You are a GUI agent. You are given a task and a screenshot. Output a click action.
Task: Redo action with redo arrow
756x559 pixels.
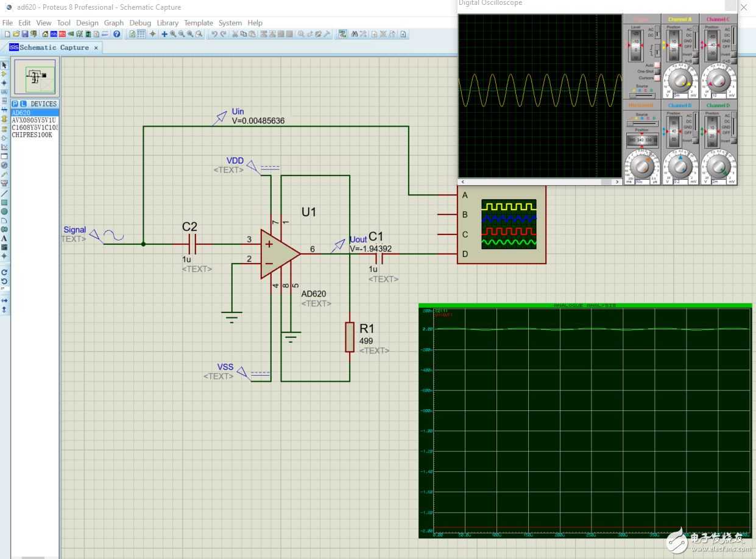click(x=223, y=34)
